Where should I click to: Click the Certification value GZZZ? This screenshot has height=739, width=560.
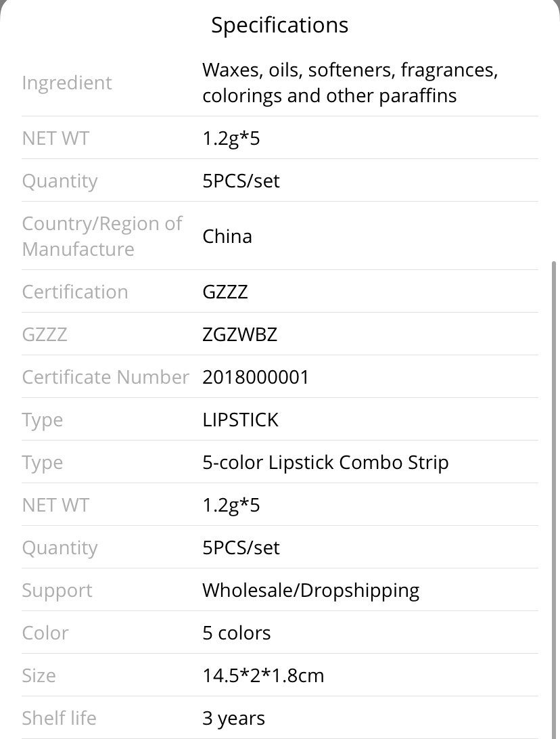coord(225,292)
